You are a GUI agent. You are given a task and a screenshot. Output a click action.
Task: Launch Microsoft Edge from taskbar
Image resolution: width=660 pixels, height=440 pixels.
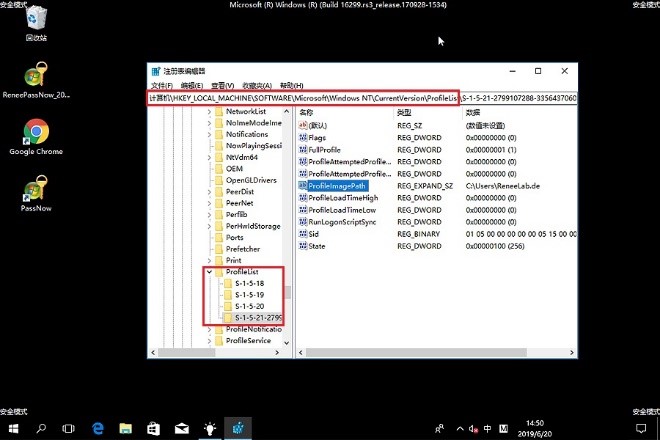(98, 429)
